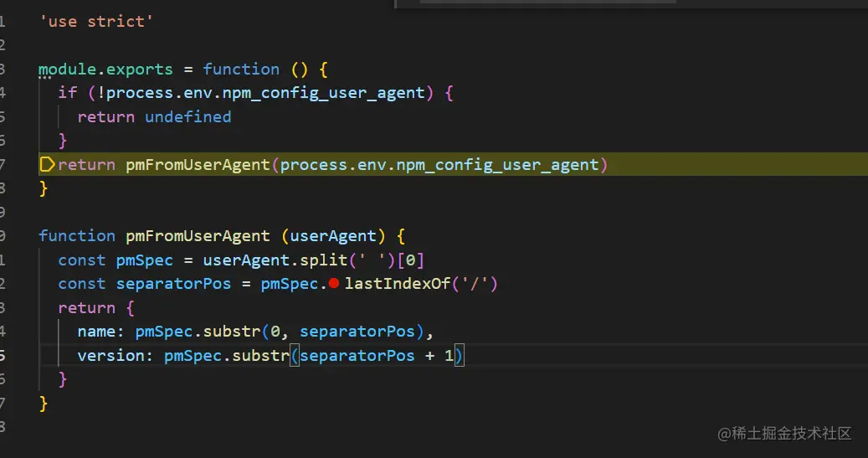
Task: Click the version: property key
Action: click(116, 356)
